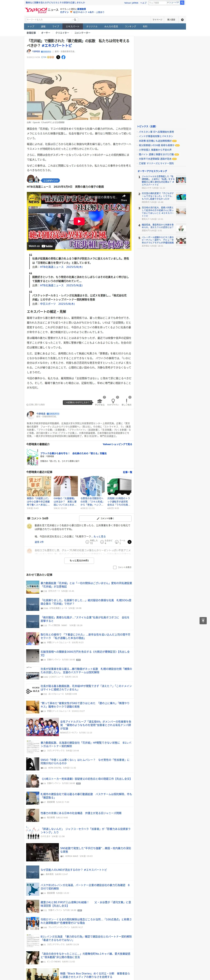Click the ウェブ検索 input field

pos(157,3)
